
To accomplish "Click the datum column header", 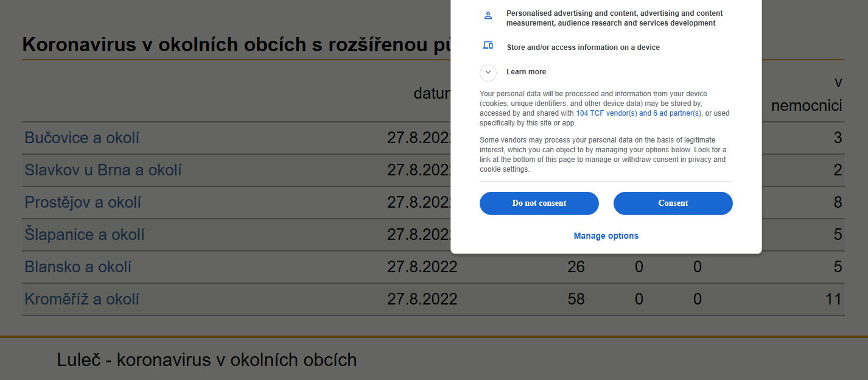I will point(432,93).
